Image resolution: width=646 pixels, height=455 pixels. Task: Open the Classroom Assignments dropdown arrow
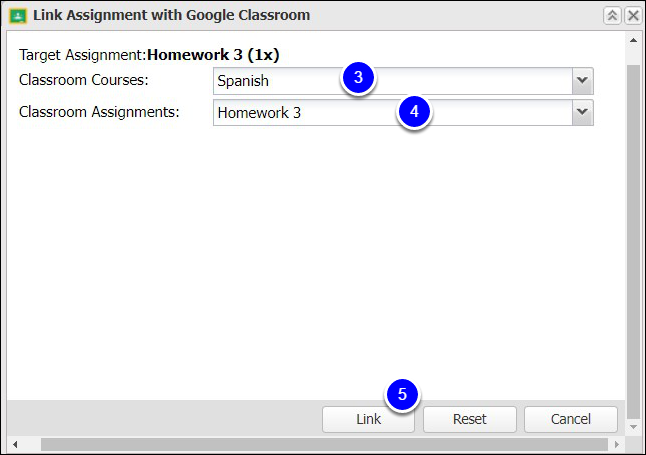pyautogui.click(x=582, y=112)
